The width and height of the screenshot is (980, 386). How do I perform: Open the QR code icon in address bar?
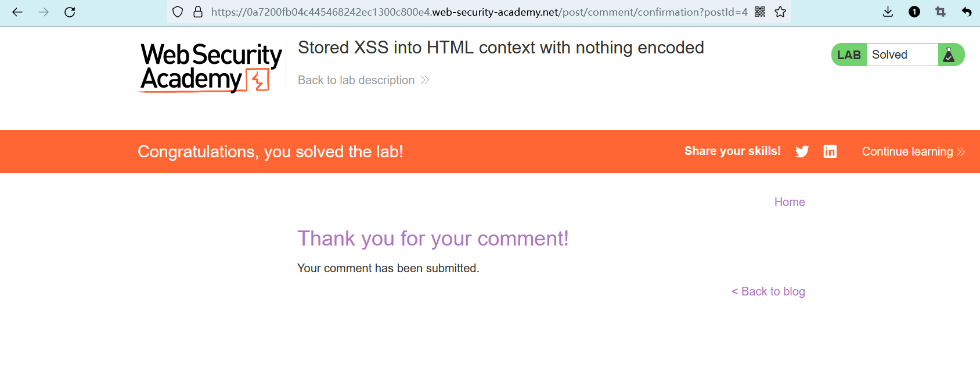(760, 12)
